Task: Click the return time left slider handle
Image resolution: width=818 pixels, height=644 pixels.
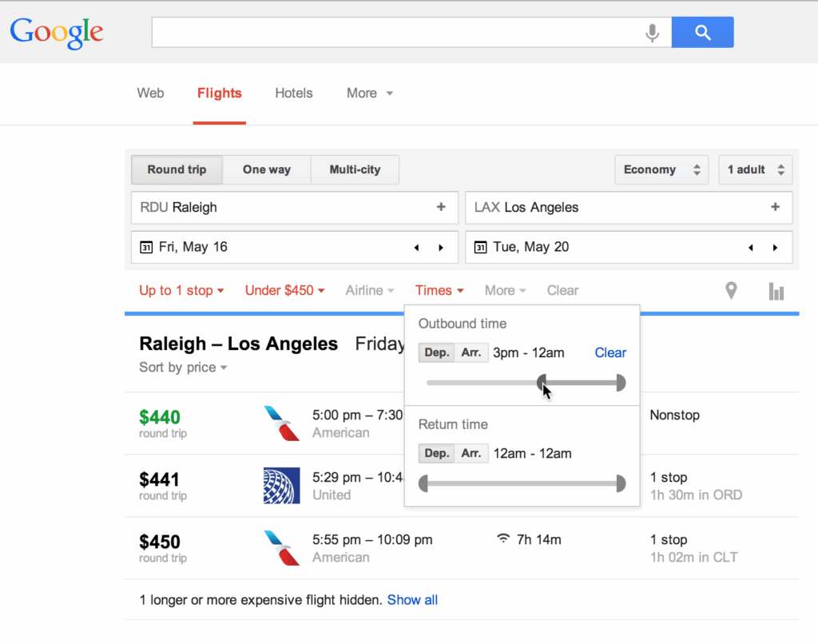Action: tap(423, 483)
